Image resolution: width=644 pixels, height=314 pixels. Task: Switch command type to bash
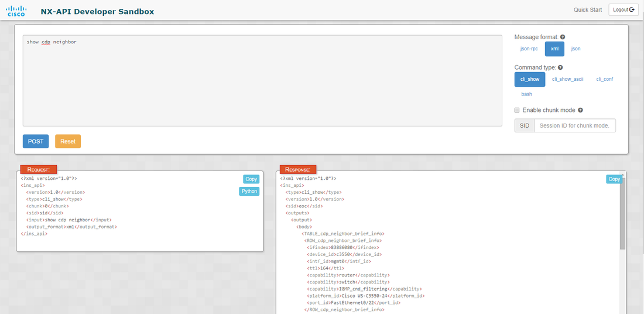point(526,94)
